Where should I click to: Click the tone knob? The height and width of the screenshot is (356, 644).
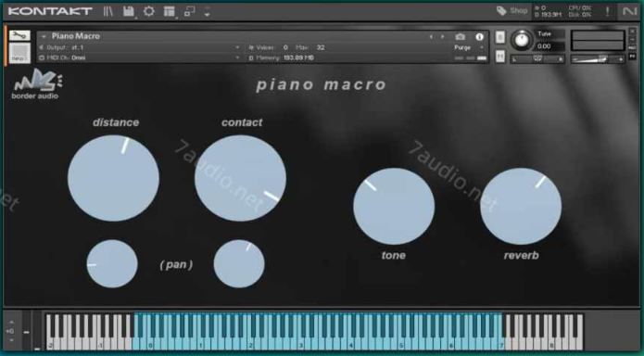[394, 206]
